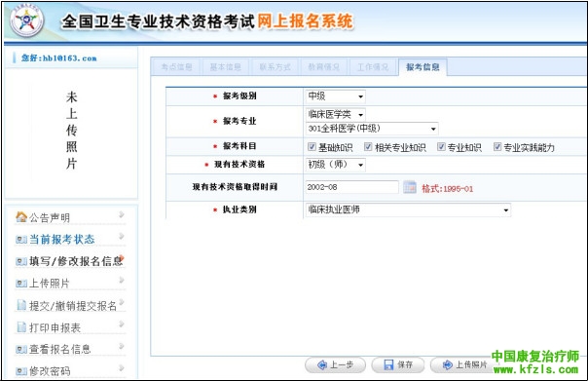Image resolution: width=588 pixels, height=381 pixels.
Task: Open the 公告声明 sidebar link
Action: pyautogui.click(x=50, y=217)
